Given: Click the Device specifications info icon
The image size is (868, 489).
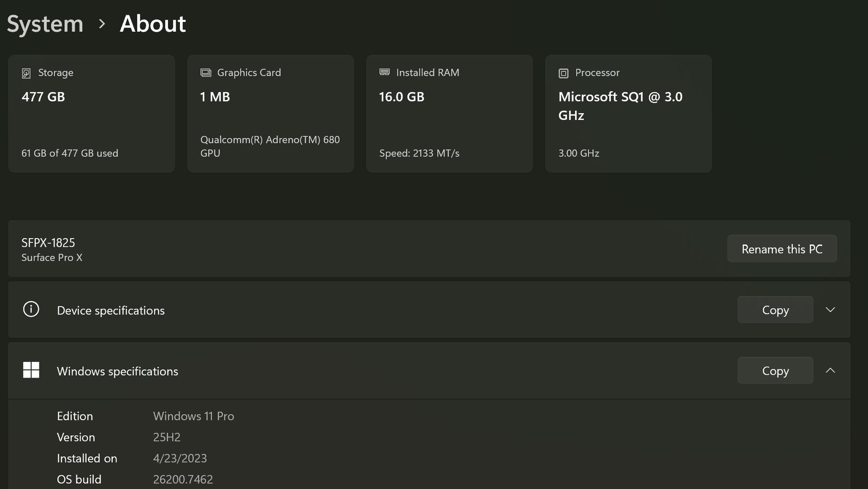Looking at the screenshot, I should (x=31, y=310).
